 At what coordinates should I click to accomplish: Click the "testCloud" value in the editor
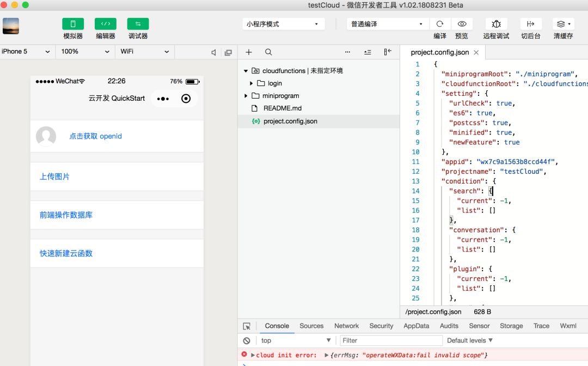pyautogui.click(x=521, y=172)
